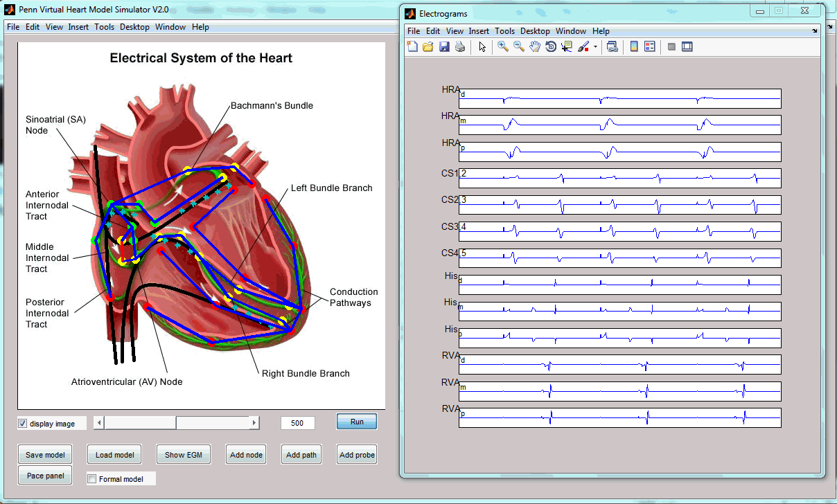Select the Pan hand tool
837x504 pixels.
coord(535,47)
